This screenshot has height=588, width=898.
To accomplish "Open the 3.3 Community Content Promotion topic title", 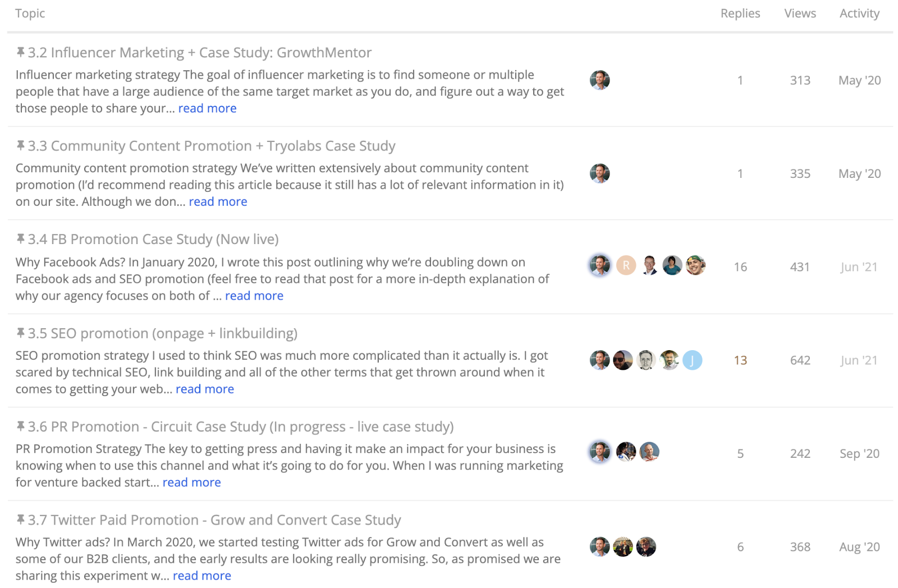I will point(212,146).
